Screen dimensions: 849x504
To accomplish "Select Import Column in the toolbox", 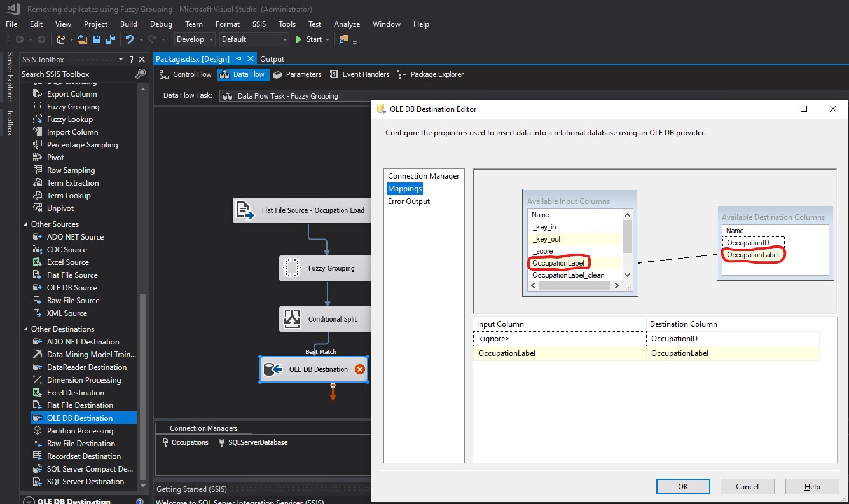I will [x=72, y=132].
